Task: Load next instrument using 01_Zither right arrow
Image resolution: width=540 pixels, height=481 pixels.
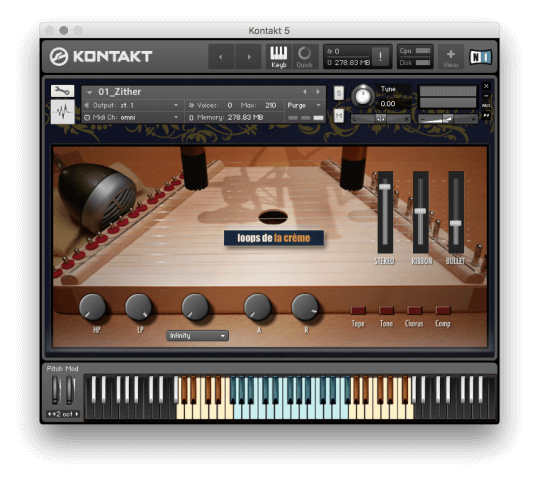Action: (318, 92)
